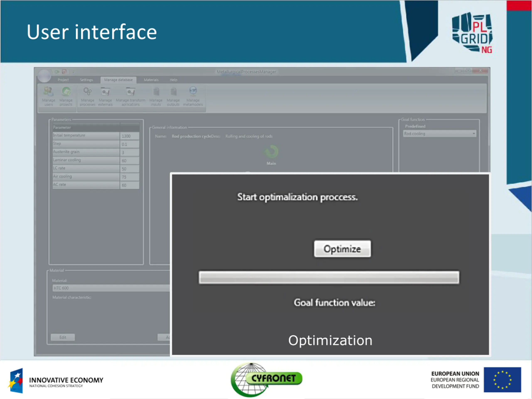Open the Materials tab
The image size is (532, 399).
[x=151, y=80]
